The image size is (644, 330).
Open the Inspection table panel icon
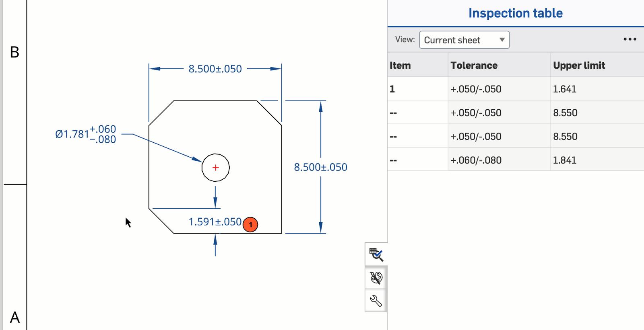point(376,254)
